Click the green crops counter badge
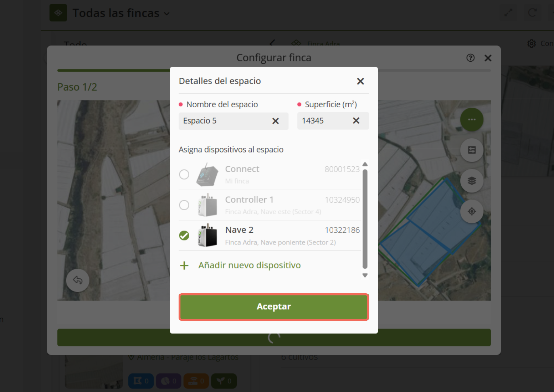 click(x=224, y=381)
